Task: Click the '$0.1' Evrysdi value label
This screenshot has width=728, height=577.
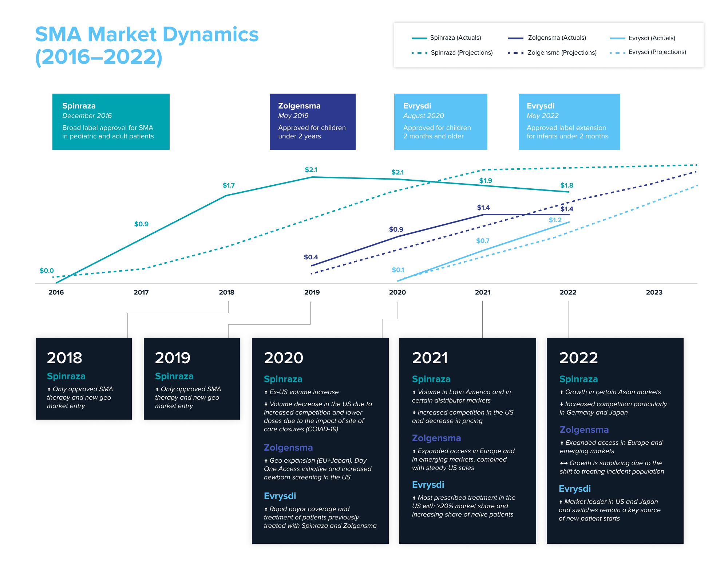Action: [x=398, y=270]
